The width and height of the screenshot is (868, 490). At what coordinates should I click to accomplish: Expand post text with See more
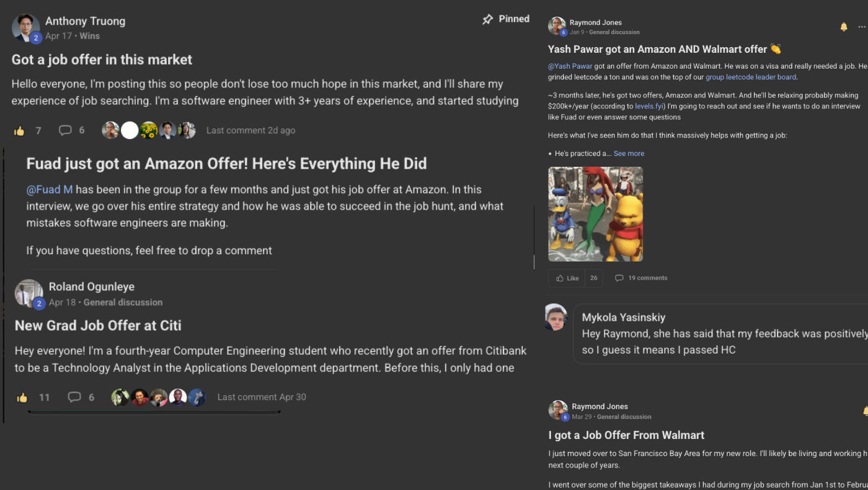tap(629, 153)
